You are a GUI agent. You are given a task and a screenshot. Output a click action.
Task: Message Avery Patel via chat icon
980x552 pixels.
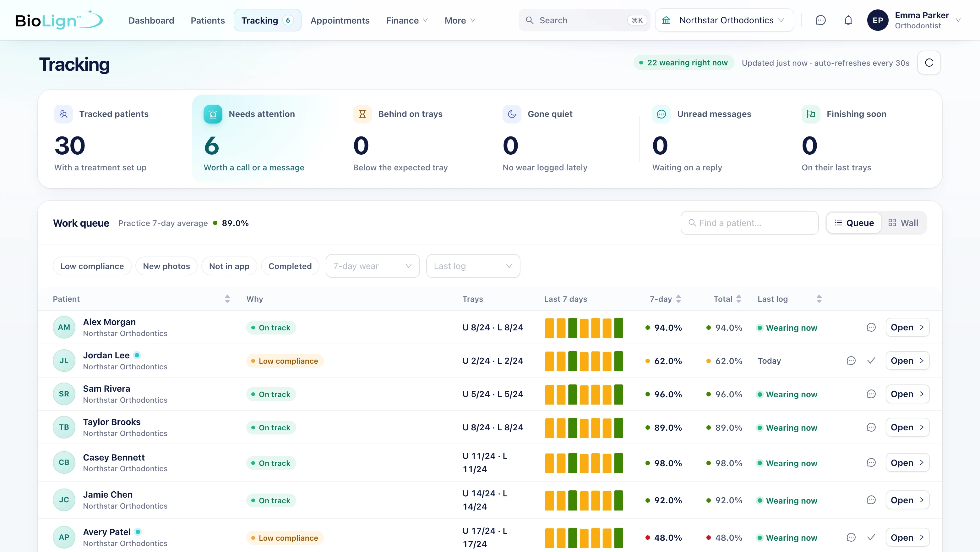(x=851, y=537)
